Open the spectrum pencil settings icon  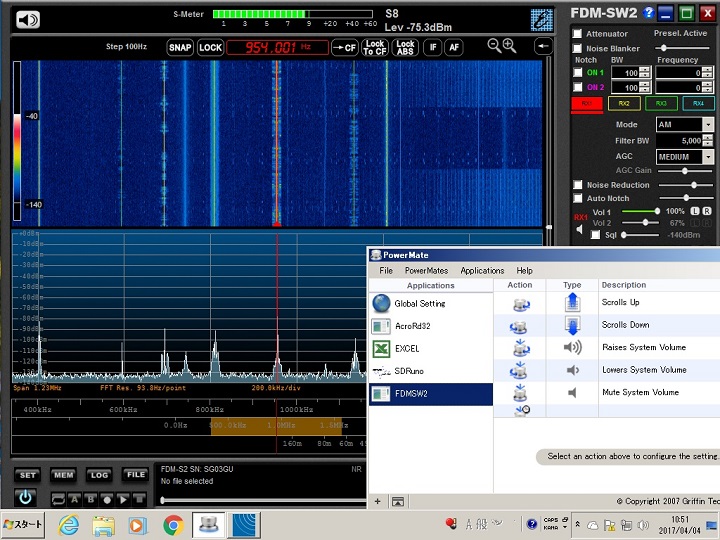(x=541, y=19)
